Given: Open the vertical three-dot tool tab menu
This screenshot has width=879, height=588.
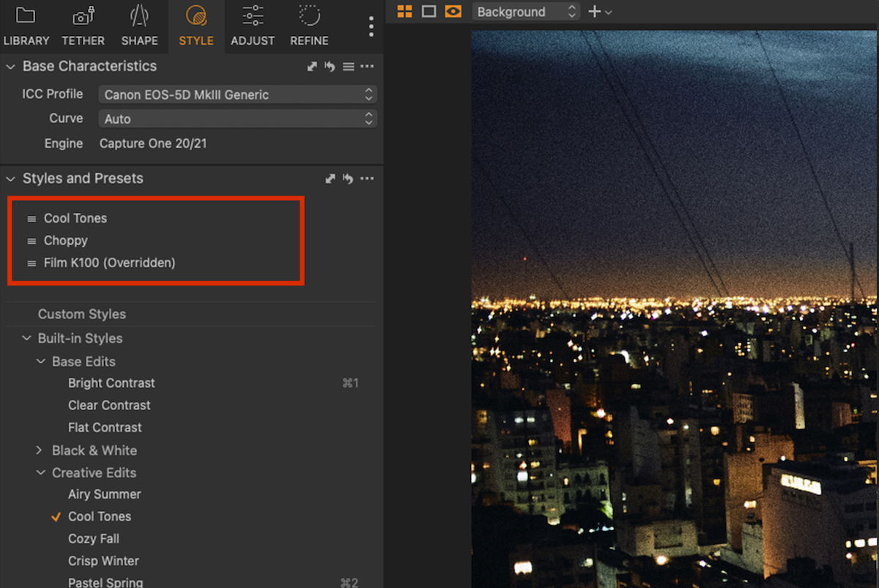Looking at the screenshot, I should coord(371,26).
